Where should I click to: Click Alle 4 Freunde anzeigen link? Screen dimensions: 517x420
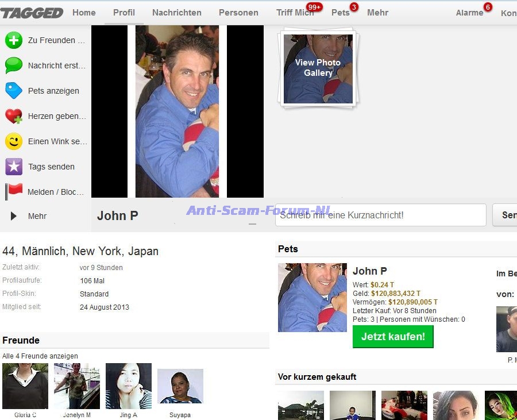pyautogui.click(x=40, y=356)
